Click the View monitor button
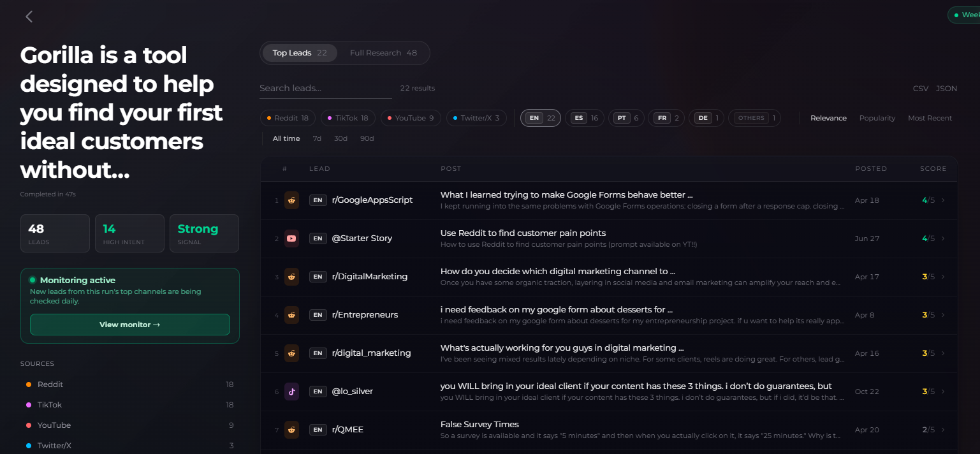 (130, 325)
